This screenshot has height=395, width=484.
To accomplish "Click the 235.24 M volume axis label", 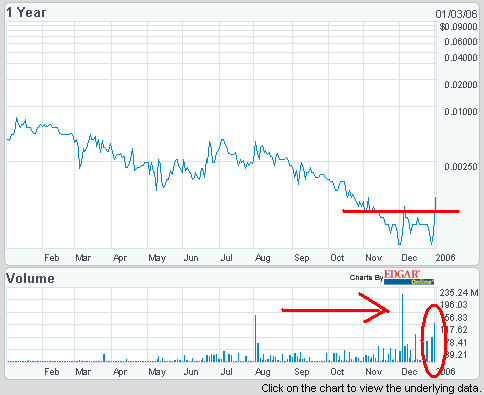I will tap(459, 293).
